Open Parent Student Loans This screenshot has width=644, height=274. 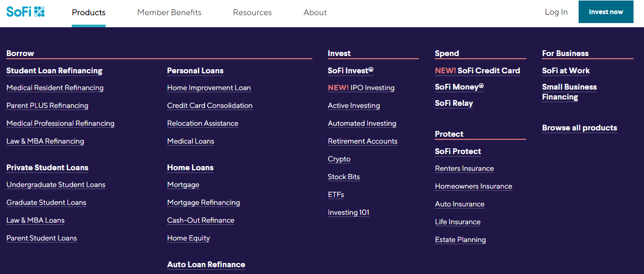[41, 238]
